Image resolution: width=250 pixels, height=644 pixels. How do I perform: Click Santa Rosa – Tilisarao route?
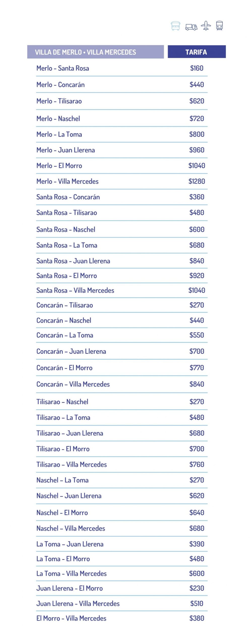pos(67,213)
